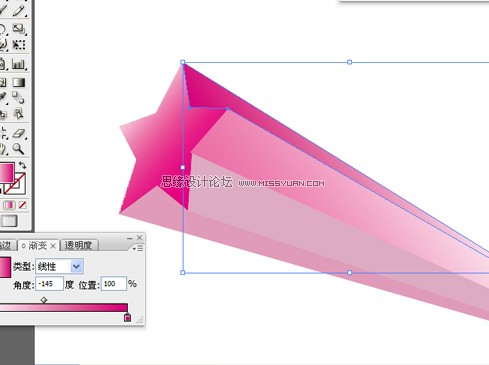
Task: Select the Gradient tool in toolbox
Action: pyautogui.click(x=19, y=82)
